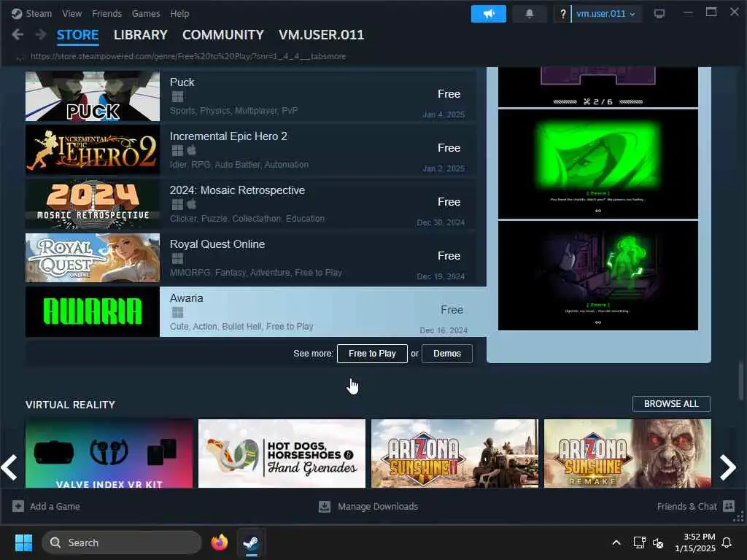This screenshot has width=747, height=560.
Task: Click the Demos button
Action: click(x=447, y=354)
